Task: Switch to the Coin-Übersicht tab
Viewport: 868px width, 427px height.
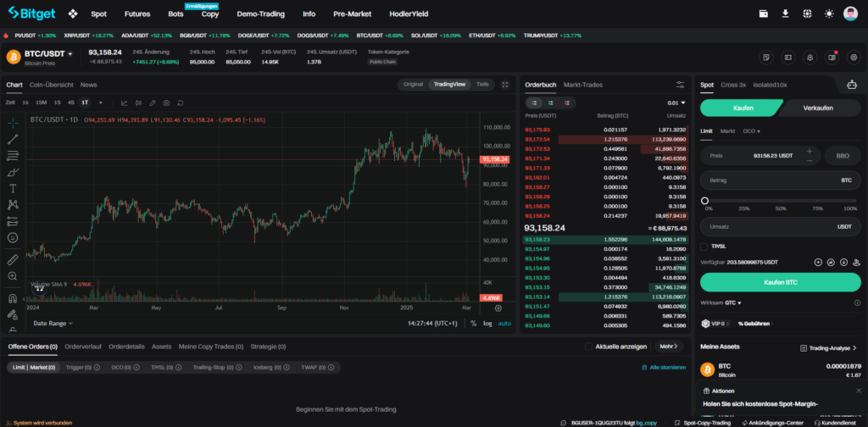Action: pos(52,85)
